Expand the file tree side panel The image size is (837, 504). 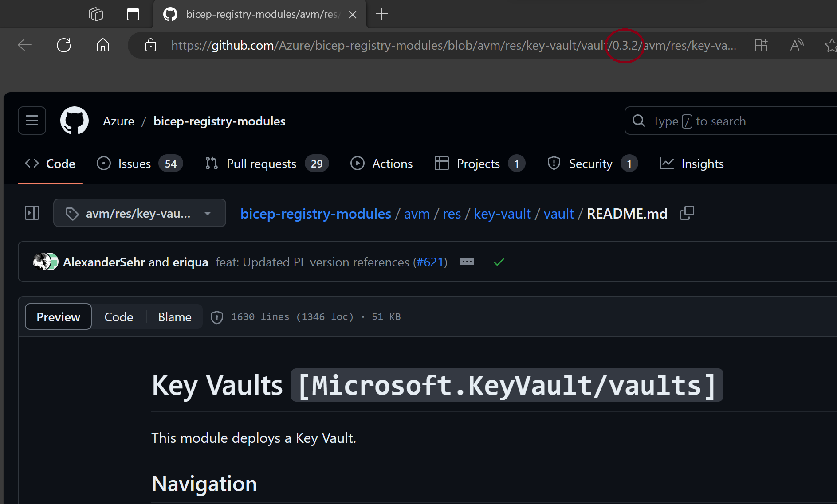click(x=32, y=213)
